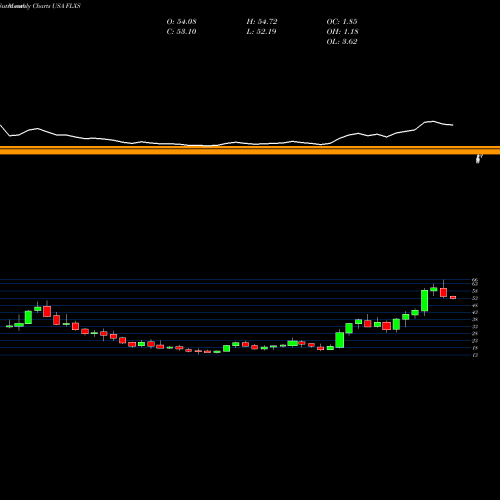This screenshot has height=500, width=500.
Task: Select the high value 'H: 54.72'
Action: [x=262, y=22]
